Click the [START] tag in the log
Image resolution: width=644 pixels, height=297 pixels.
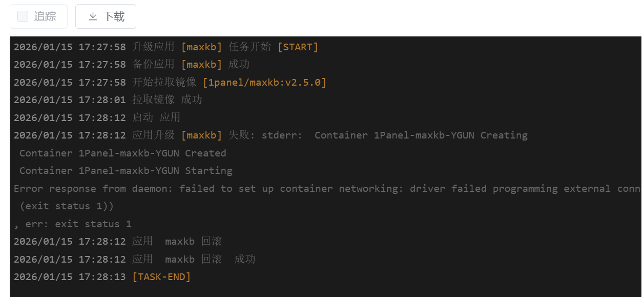coord(298,47)
